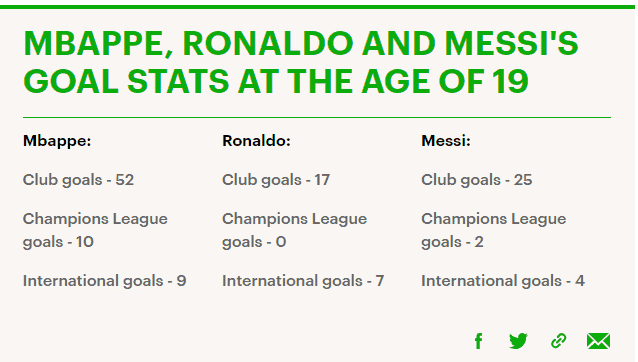638x362 pixels.
Task: Click Messi's Club goals - 25 line
Action: (476, 180)
